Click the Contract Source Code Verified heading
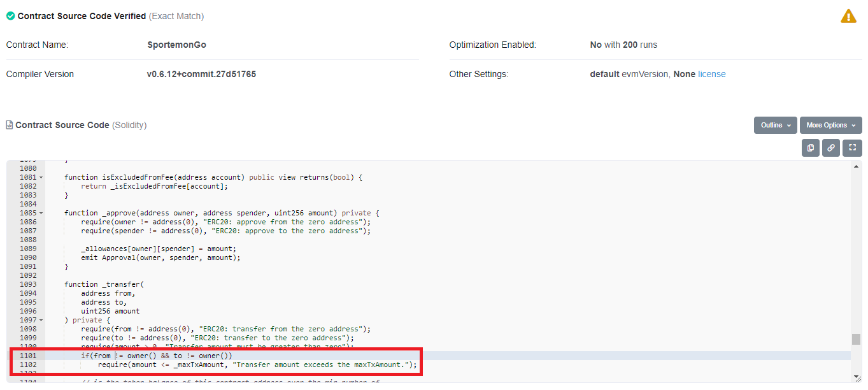The image size is (868, 390). coord(82,16)
